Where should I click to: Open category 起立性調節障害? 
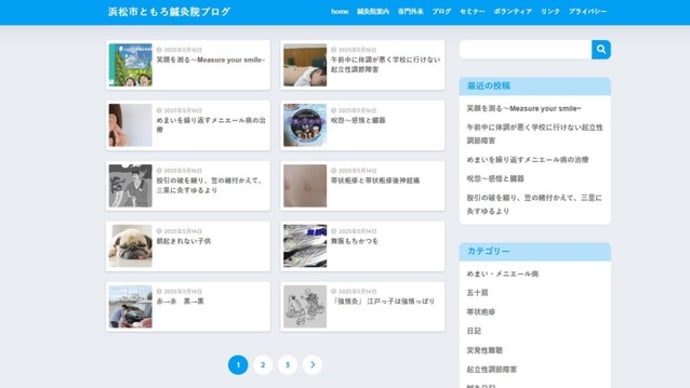pyautogui.click(x=492, y=369)
